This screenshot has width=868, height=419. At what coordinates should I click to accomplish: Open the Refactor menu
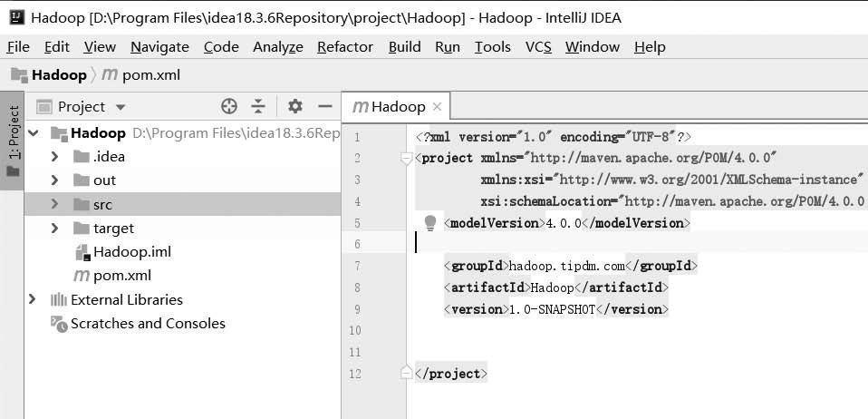click(345, 47)
